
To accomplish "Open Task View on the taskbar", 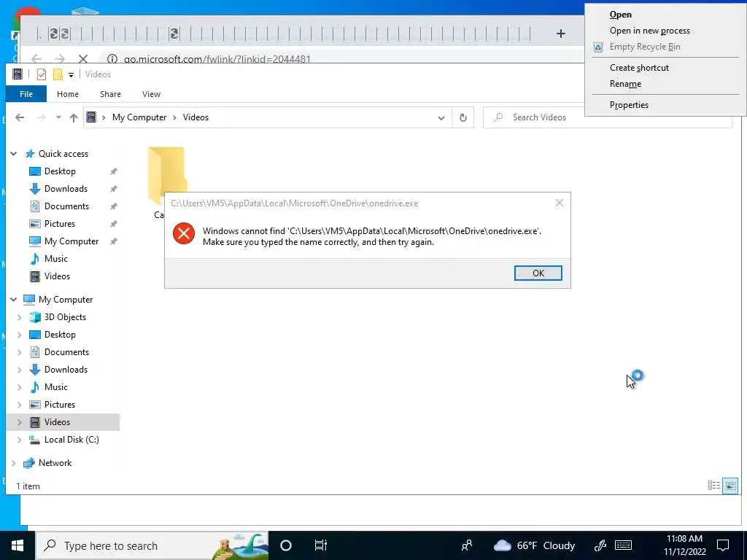I will click(x=321, y=545).
